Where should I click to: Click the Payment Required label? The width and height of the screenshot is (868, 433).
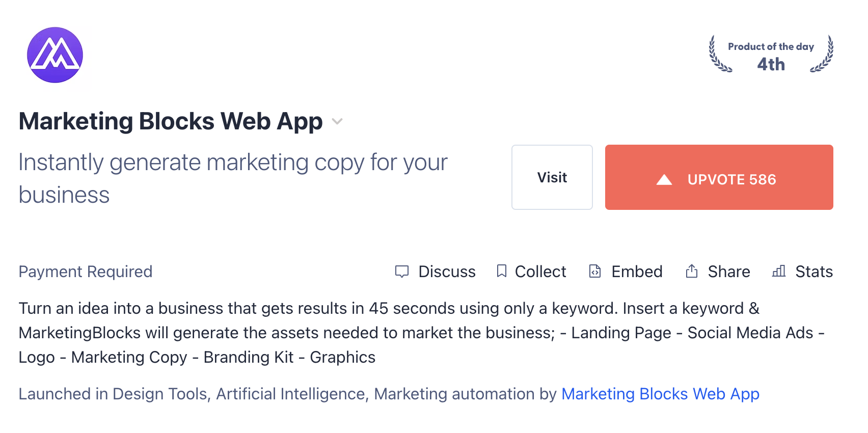point(86,272)
